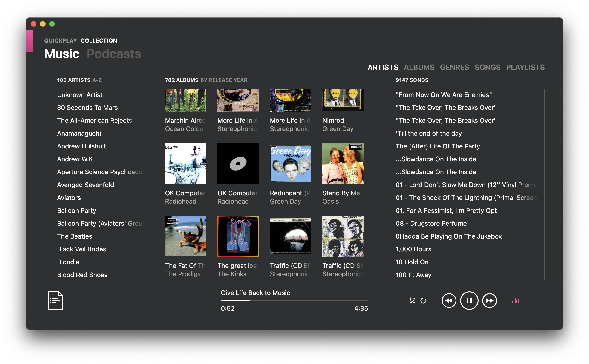The width and height of the screenshot is (589, 364).
Task: Play 0Hadda Be Playing On The Jukebox
Action: pyautogui.click(x=449, y=236)
